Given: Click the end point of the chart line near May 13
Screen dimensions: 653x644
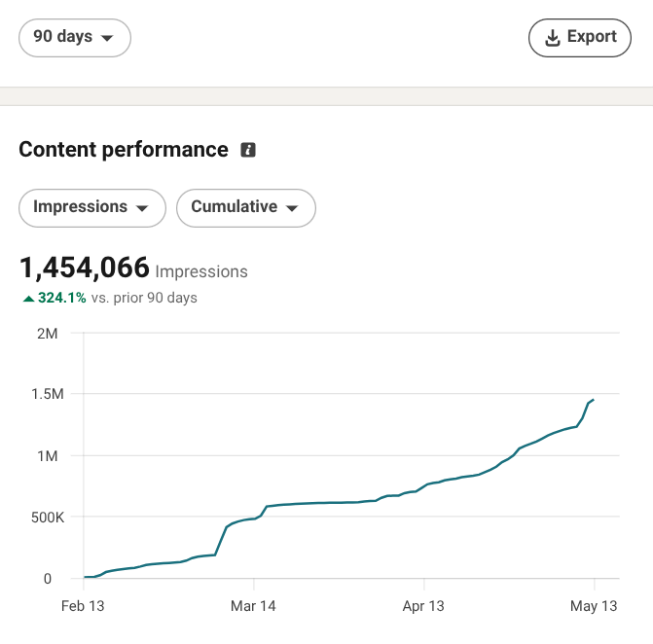Looking at the screenshot, I should (x=593, y=400).
